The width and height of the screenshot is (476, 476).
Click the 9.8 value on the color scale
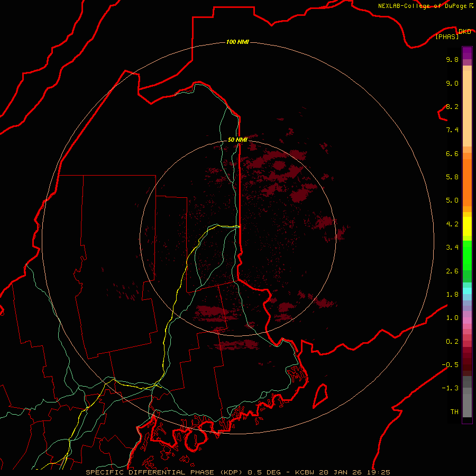point(452,59)
